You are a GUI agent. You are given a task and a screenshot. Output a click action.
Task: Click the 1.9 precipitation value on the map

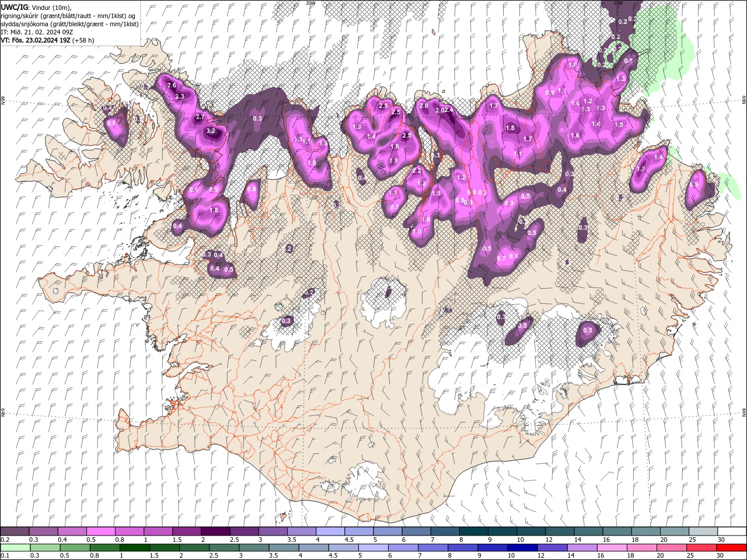394,161
